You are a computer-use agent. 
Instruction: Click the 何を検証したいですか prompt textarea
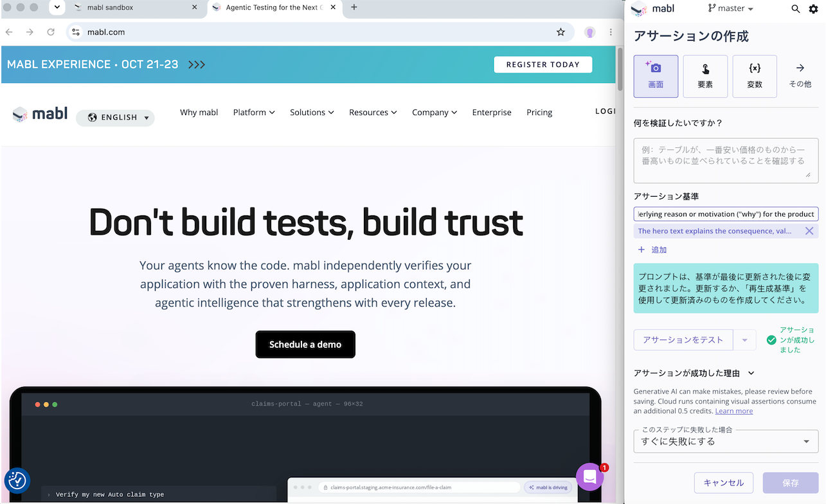(726, 161)
